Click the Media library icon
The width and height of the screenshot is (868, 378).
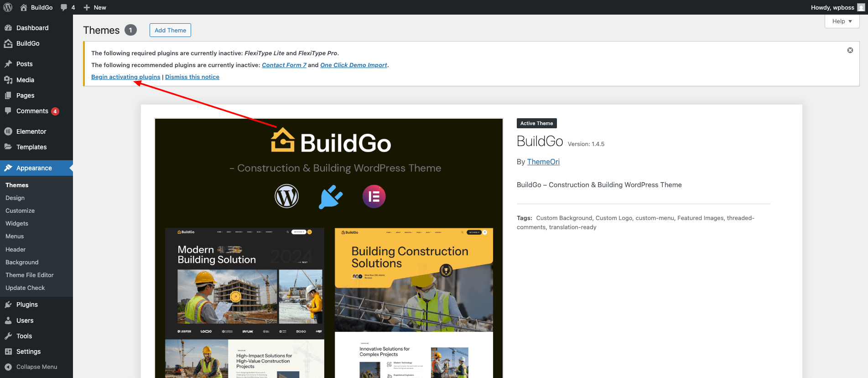[x=8, y=80]
